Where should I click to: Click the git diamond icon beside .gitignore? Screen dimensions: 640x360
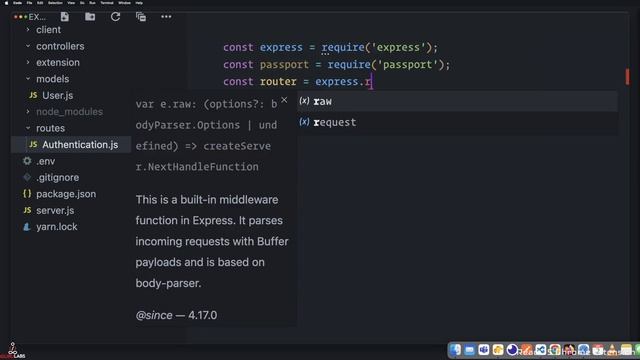(x=27, y=177)
